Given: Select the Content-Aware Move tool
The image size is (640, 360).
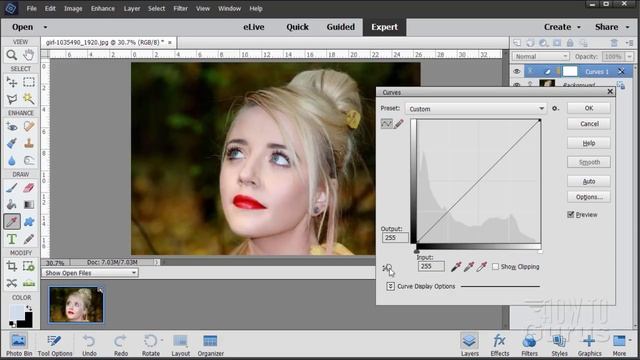Looking at the screenshot, I should point(11,283).
